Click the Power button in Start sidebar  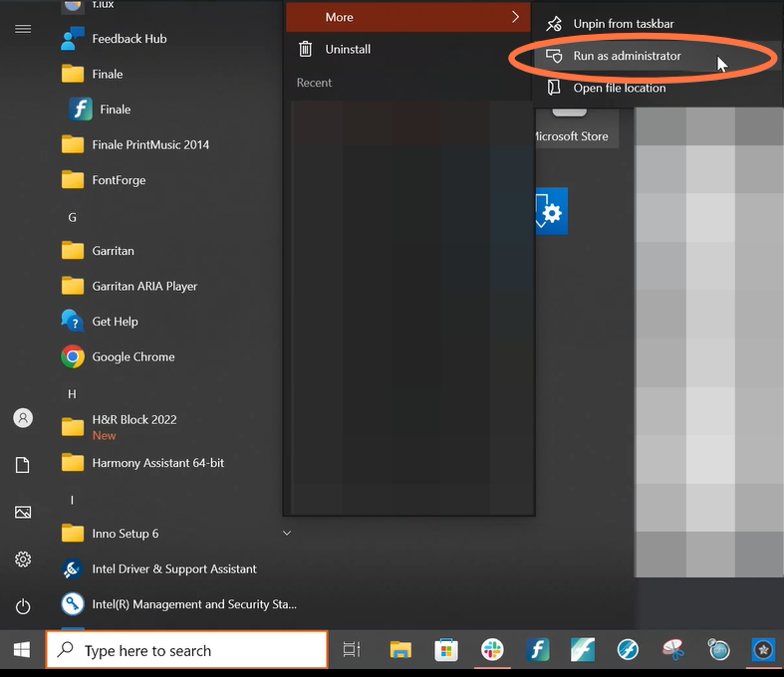pyautogui.click(x=23, y=606)
